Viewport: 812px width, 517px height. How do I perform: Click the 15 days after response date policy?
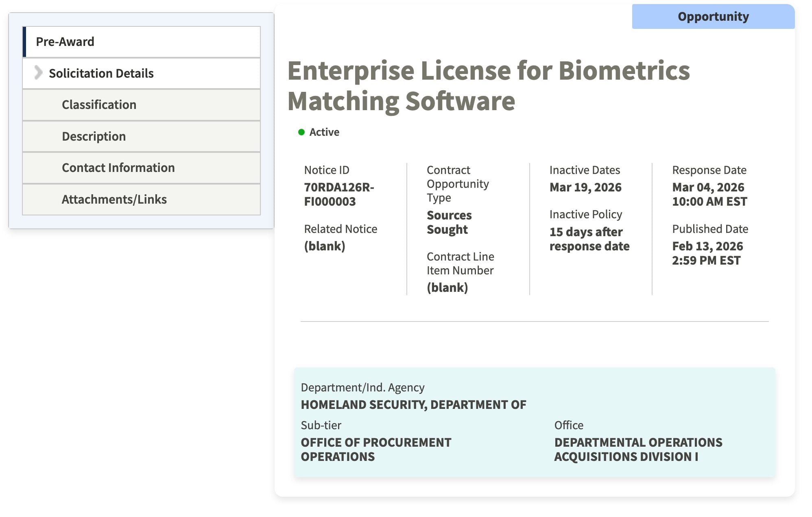(x=589, y=239)
